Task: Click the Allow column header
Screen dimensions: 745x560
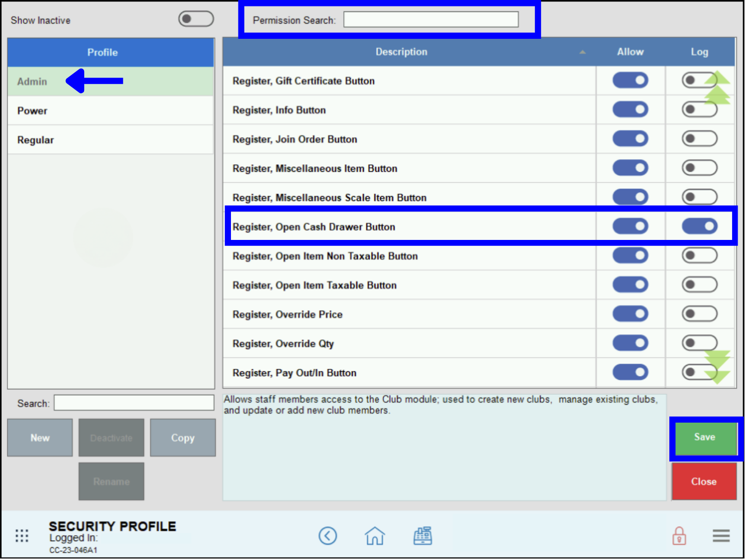Action: click(630, 52)
